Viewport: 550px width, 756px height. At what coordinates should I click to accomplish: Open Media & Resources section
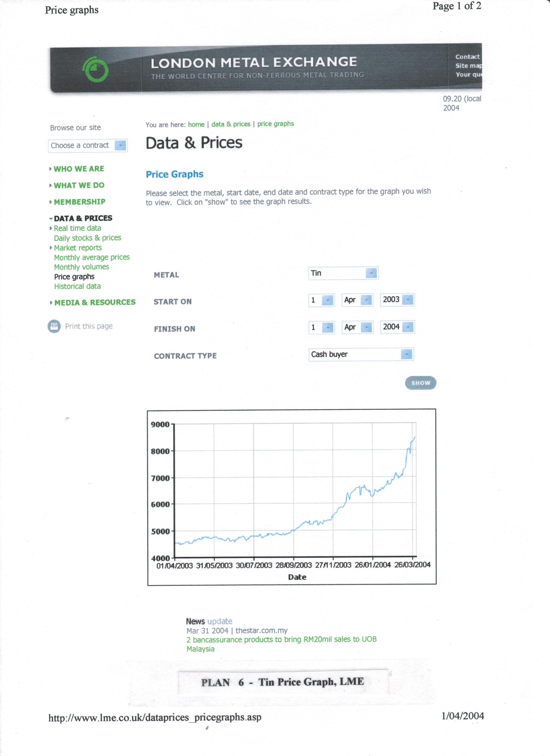pyautogui.click(x=95, y=302)
